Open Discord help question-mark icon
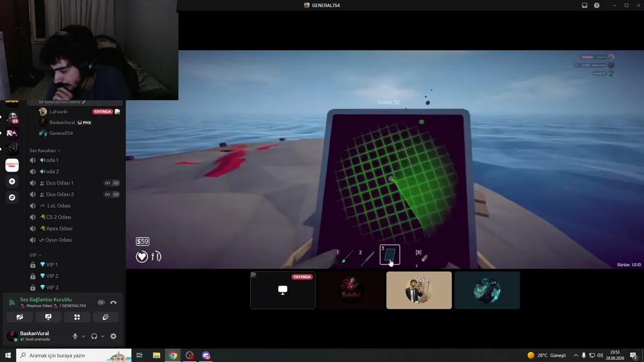644x362 pixels. [x=597, y=6]
